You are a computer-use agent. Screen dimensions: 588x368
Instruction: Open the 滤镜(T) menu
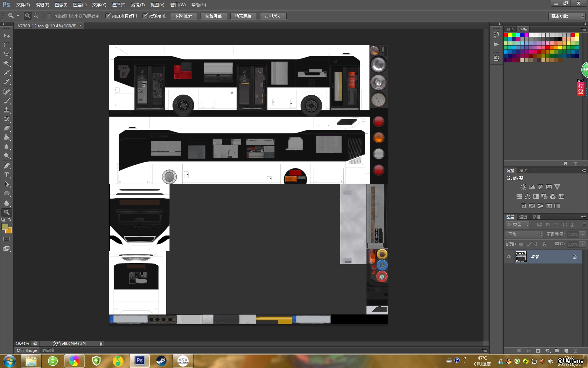pos(138,5)
